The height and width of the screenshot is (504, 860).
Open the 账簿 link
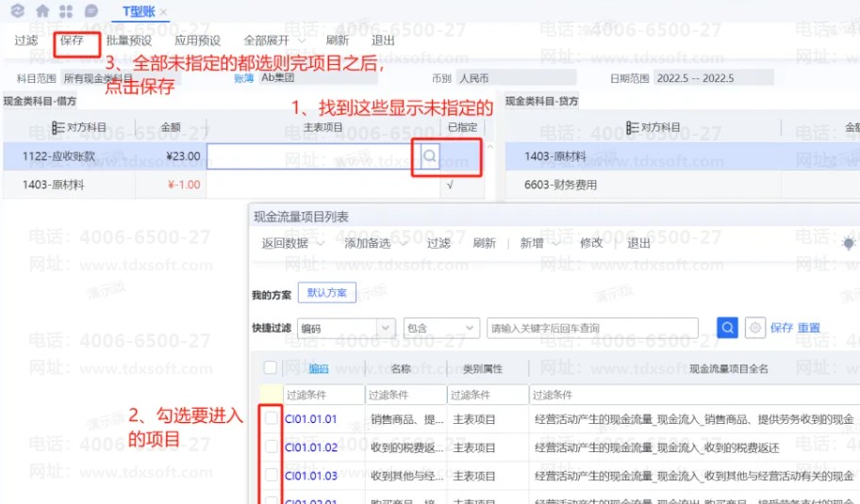point(243,78)
